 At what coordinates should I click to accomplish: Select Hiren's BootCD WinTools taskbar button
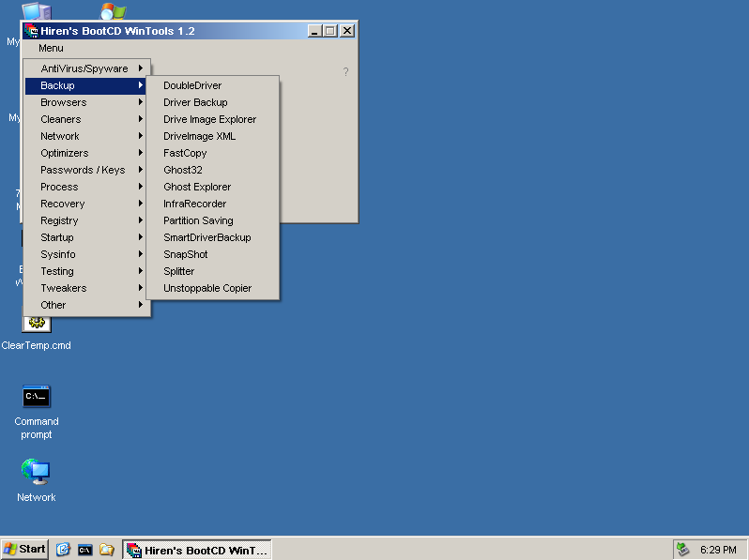click(197, 550)
